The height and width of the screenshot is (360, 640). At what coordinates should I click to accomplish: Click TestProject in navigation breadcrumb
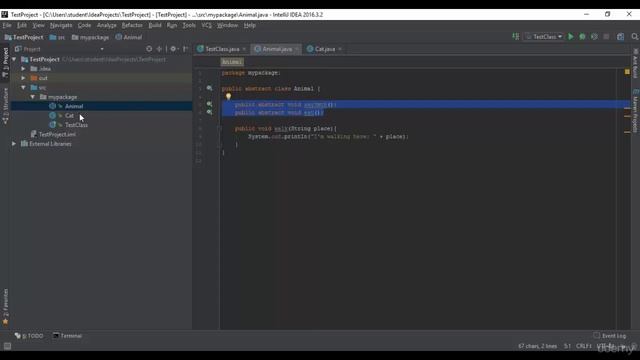coord(24,37)
